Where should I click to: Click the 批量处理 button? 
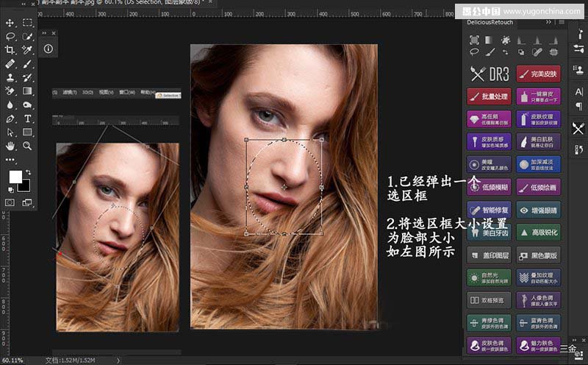(x=489, y=96)
